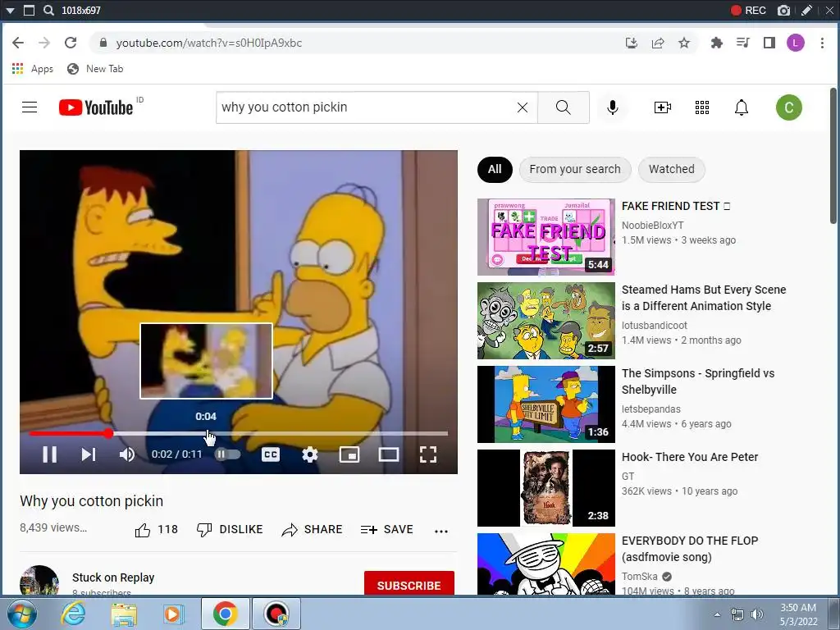The height and width of the screenshot is (630, 840).
Task: Mute the video volume speaker icon
Action: [x=127, y=454]
